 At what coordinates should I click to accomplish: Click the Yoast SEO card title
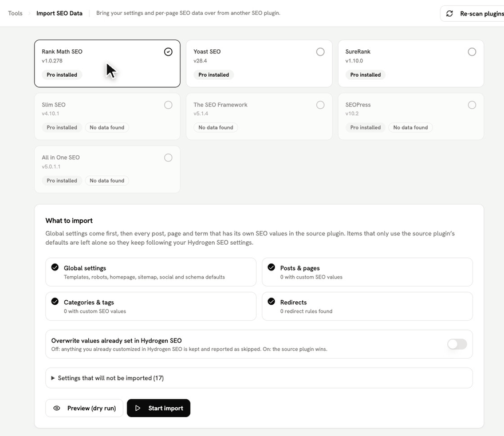click(x=207, y=52)
